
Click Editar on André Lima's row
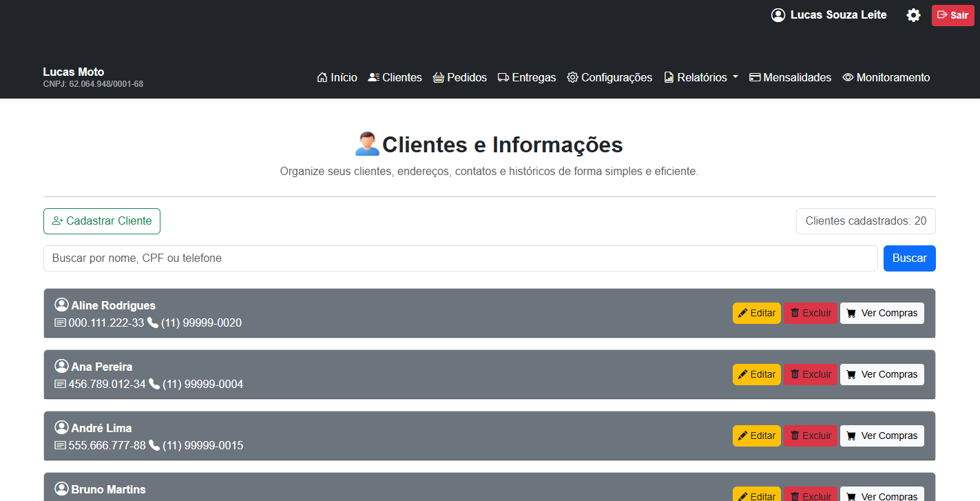tap(756, 436)
